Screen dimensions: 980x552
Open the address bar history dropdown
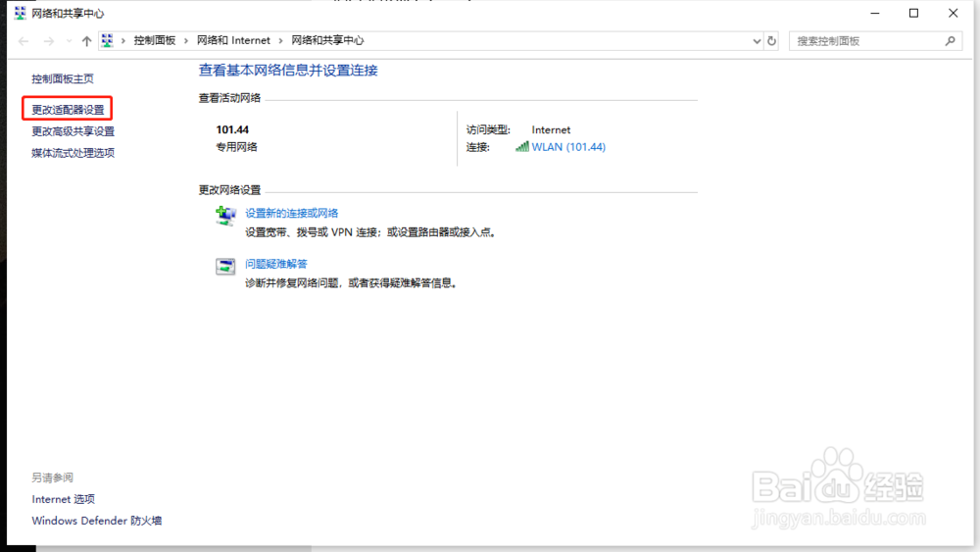pyautogui.click(x=757, y=41)
